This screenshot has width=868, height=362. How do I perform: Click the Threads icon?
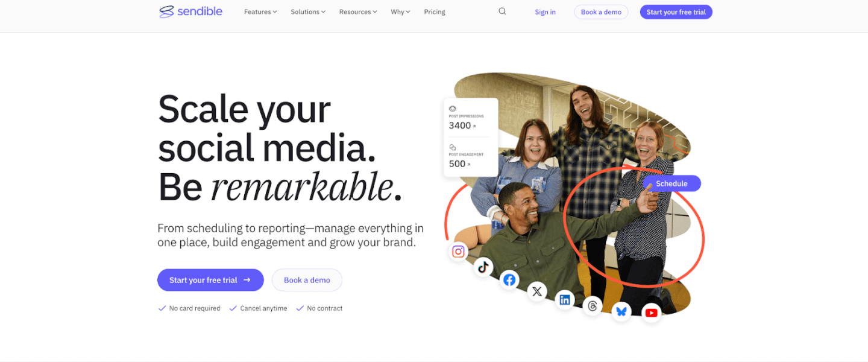[x=593, y=306]
